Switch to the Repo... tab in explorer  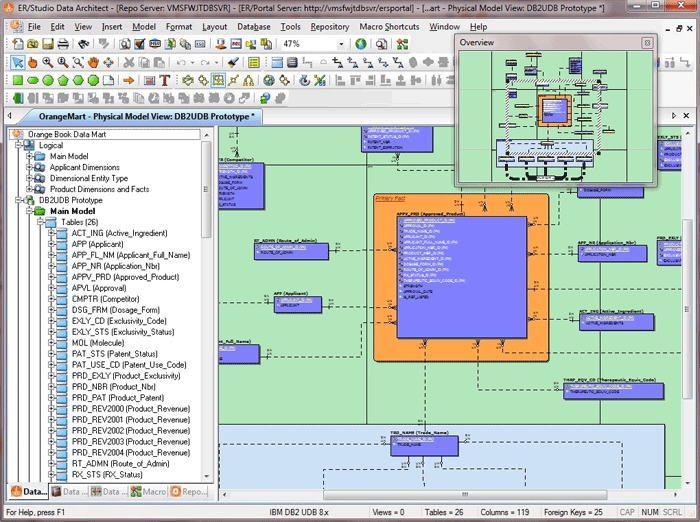click(x=189, y=492)
